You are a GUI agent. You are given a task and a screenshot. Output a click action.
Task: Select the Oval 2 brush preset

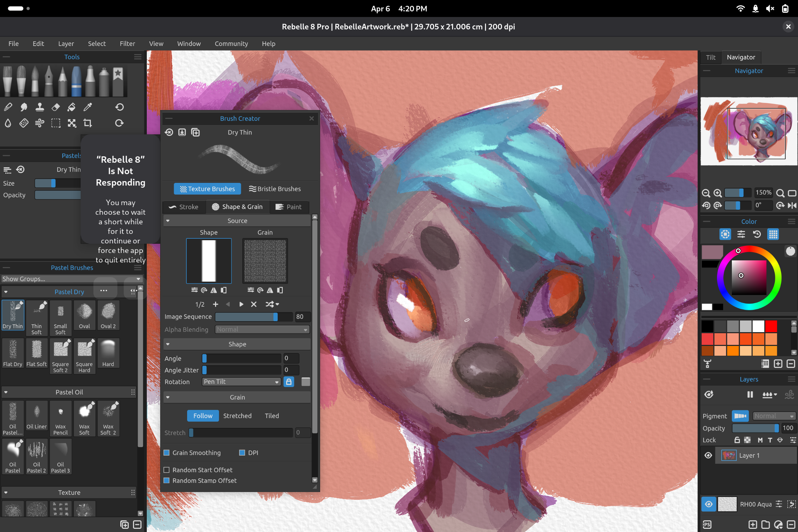pos(108,315)
